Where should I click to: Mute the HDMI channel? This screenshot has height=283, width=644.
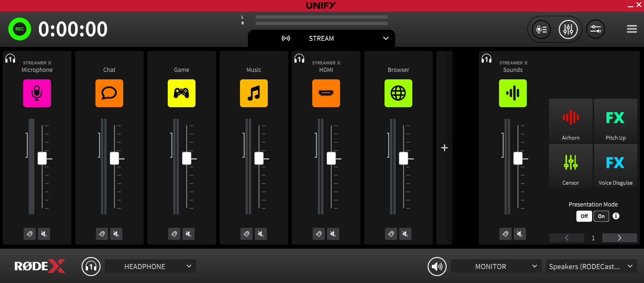tap(333, 234)
